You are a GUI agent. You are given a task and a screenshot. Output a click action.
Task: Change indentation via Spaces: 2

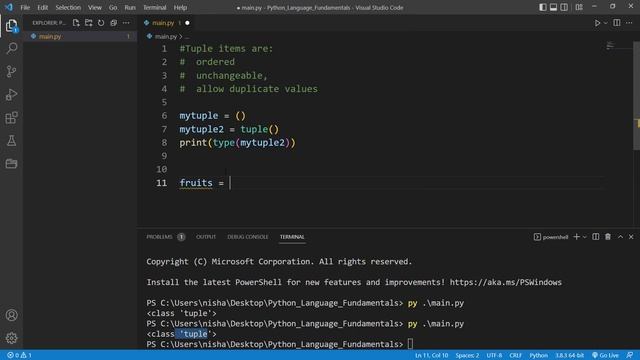click(x=467, y=355)
